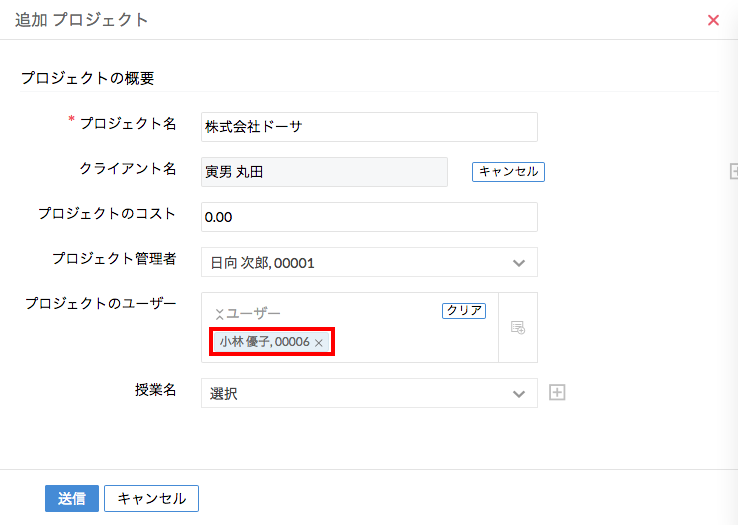Open the プロジェクト管理者 dropdown
This screenshot has height=525, width=738.
click(518, 263)
